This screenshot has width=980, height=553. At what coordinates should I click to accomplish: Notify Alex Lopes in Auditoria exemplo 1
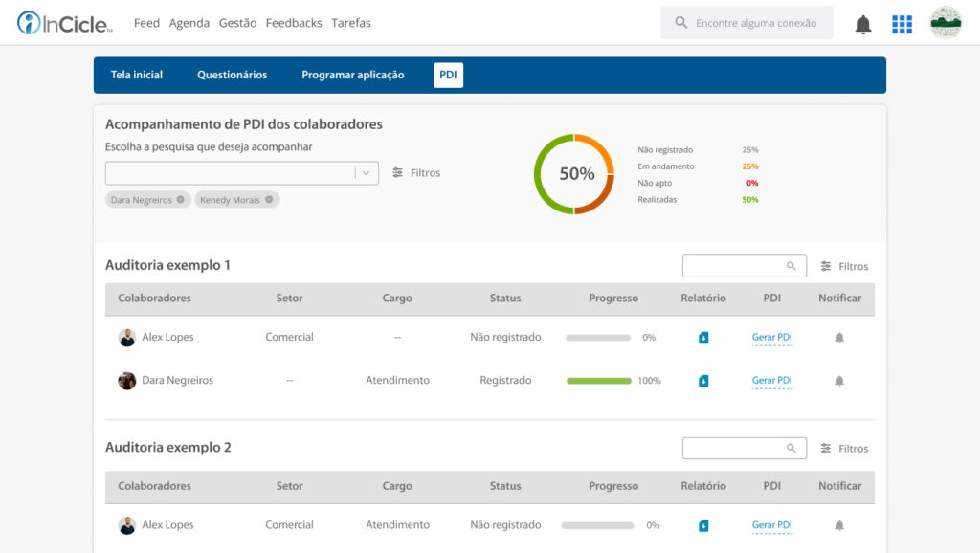click(839, 338)
